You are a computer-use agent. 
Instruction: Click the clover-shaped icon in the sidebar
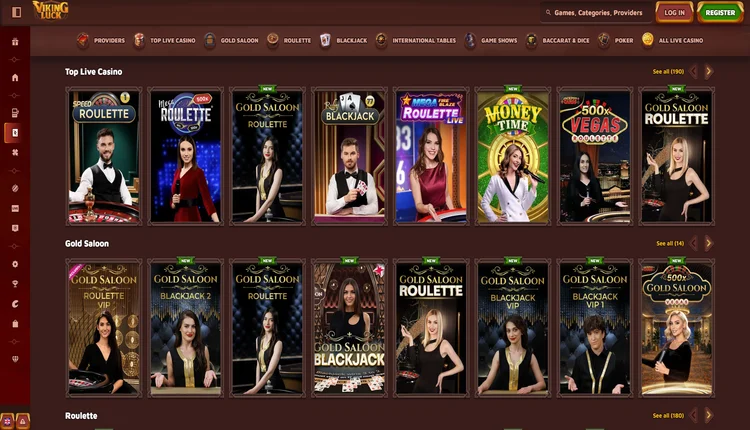[15, 153]
